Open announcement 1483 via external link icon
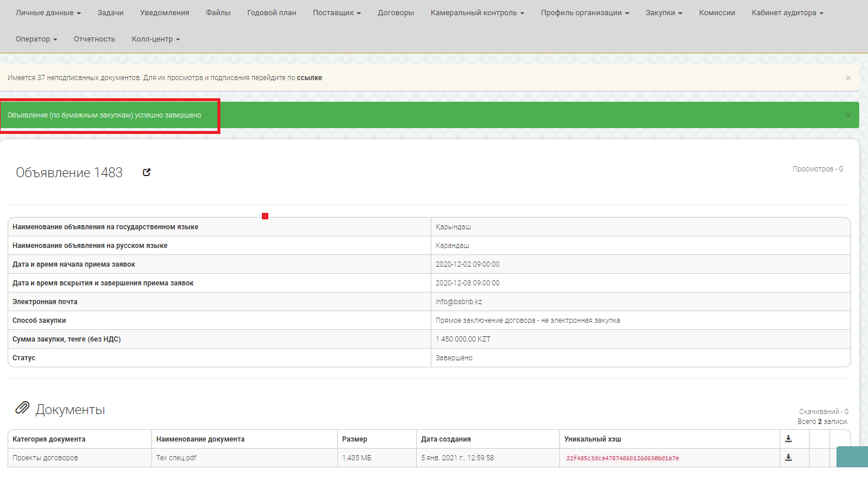The width and height of the screenshot is (868, 479). point(147,172)
